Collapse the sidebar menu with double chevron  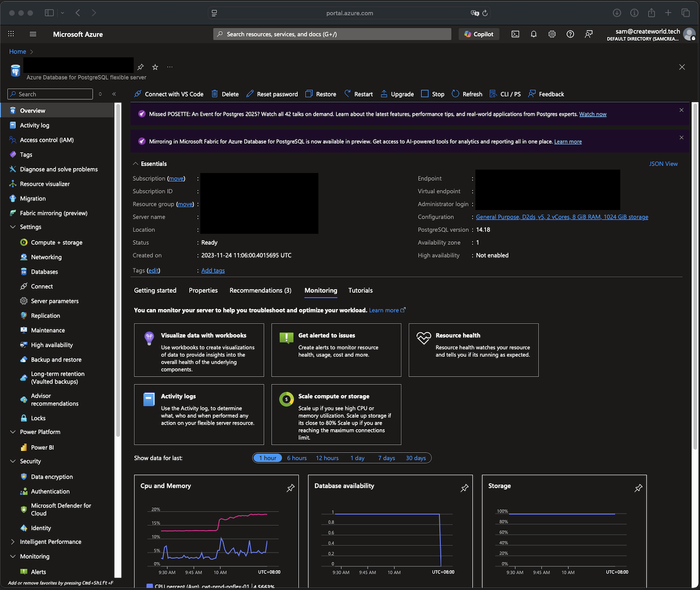(114, 94)
